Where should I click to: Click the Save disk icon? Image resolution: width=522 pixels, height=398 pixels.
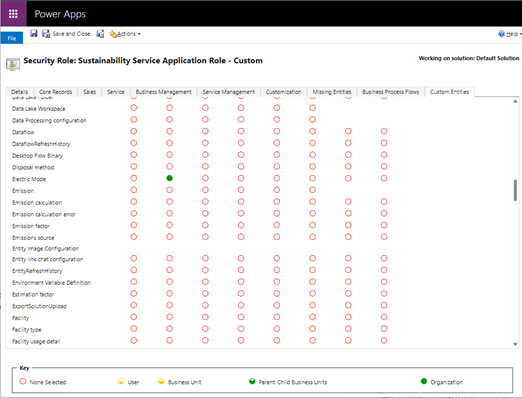(34, 33)
